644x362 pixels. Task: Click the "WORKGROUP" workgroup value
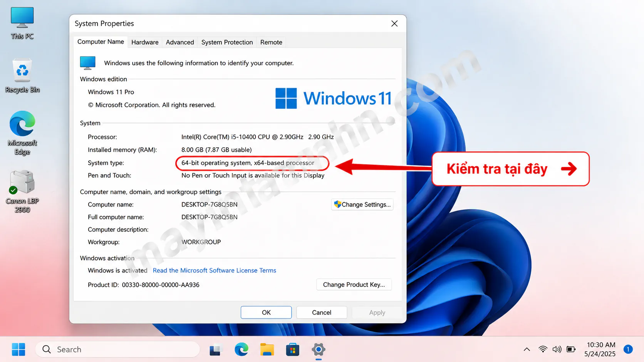pyautogui.click(x=201, y=242)
